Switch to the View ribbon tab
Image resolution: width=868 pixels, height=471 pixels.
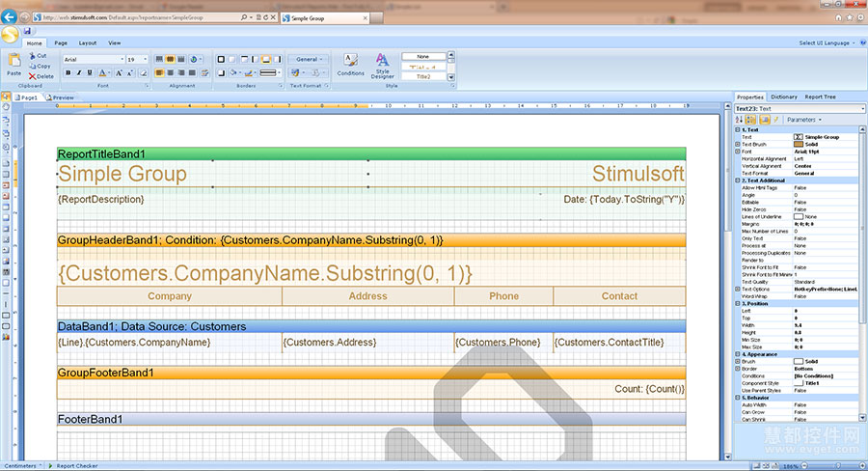[115, 43]
